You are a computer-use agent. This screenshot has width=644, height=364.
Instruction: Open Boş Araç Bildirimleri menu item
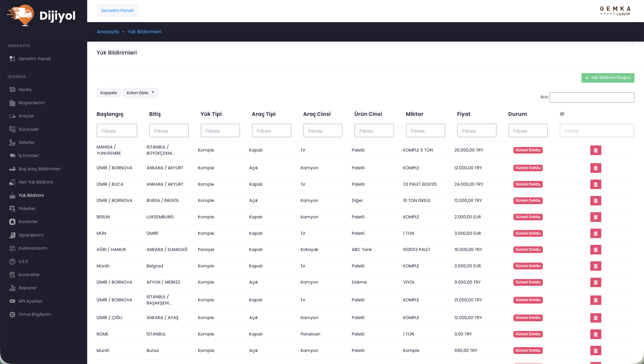39,169
